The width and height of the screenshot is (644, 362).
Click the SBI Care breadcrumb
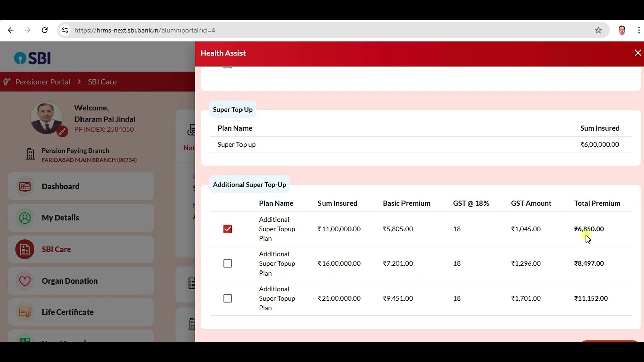102,82
